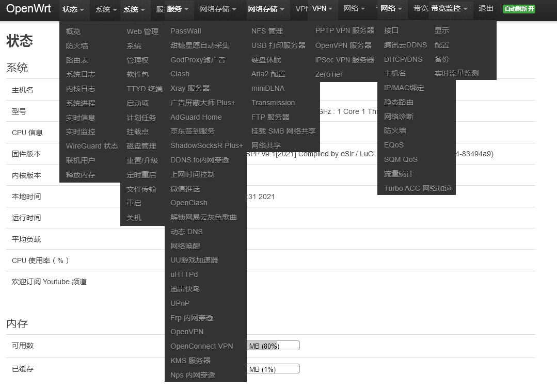Select 挂载点 mount points entry

[137, 132]
